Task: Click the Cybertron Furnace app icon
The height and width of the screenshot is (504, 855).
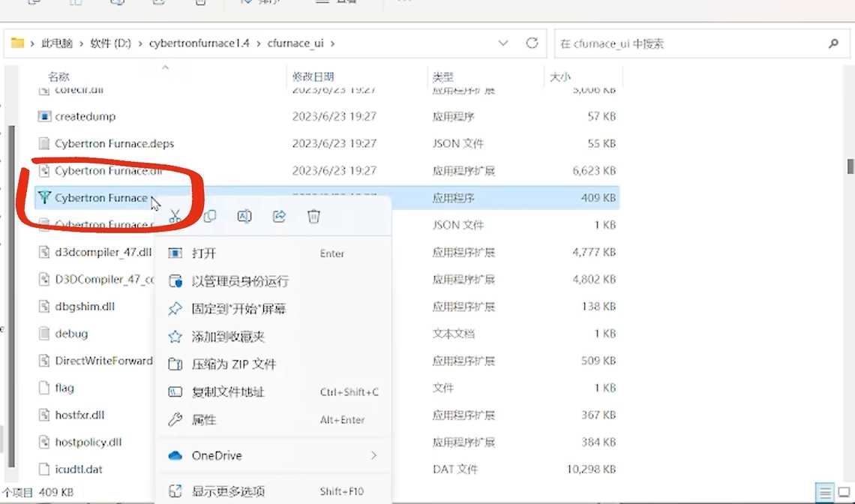Action: 44,197
